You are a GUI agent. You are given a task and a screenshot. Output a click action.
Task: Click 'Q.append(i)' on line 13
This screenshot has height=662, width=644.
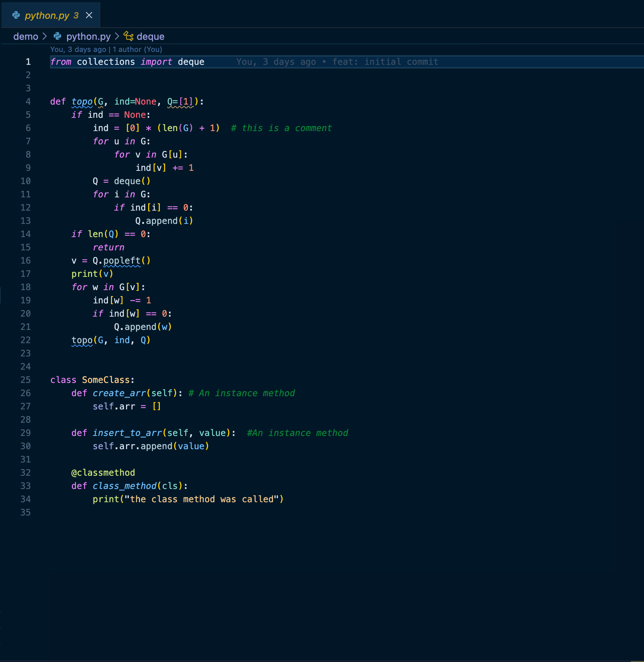tap(164, 221)
